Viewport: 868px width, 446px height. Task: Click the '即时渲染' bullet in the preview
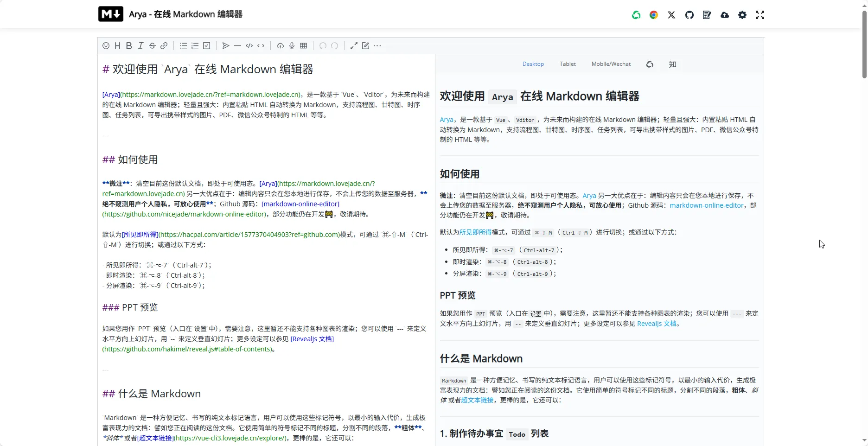pyautogui.click(x=504, y=262)
